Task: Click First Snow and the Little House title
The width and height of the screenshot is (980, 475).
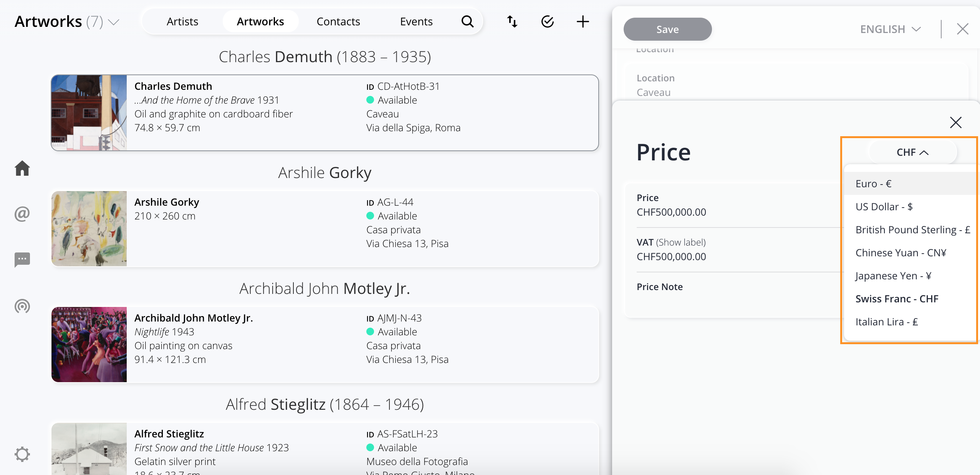Action: click(199, 448)
